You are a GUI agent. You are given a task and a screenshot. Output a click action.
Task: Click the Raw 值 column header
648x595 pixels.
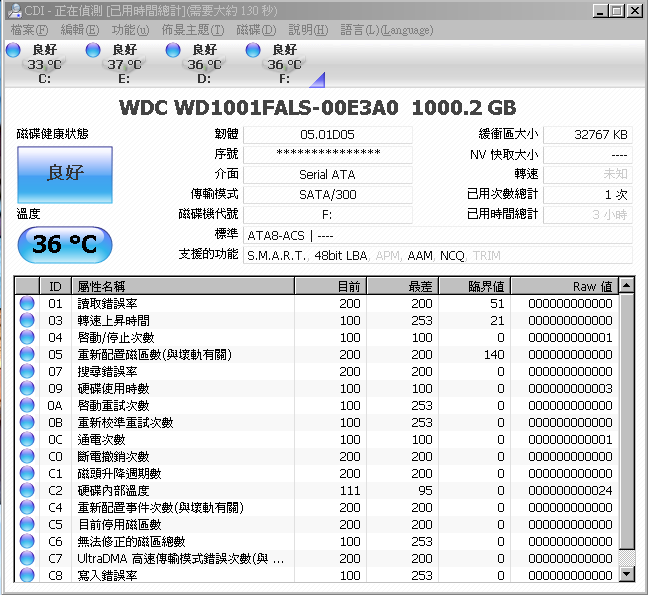coord(565,286)
